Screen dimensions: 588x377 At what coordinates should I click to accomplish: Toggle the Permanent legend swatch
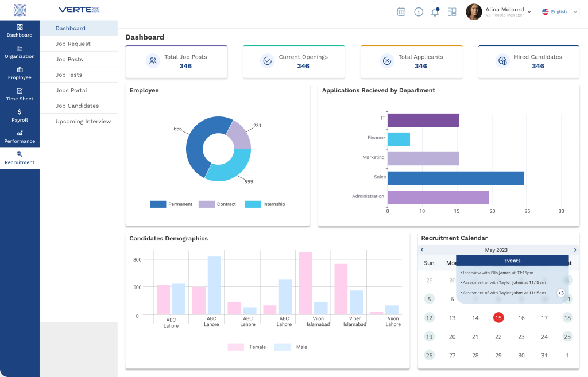tap(158, 204)
